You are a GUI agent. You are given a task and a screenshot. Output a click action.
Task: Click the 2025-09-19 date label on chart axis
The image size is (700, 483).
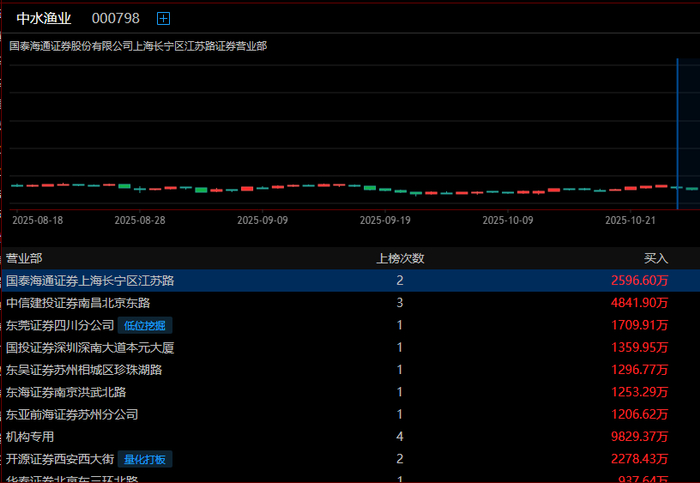click(x=385, y=220)
